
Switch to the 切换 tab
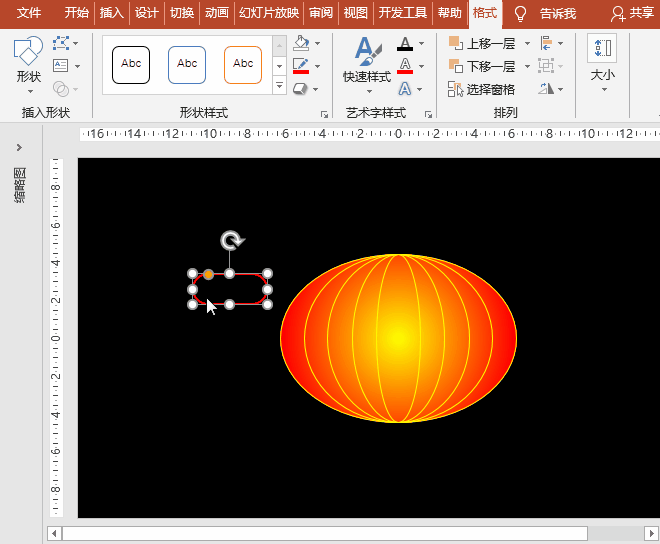pos(182,13)
